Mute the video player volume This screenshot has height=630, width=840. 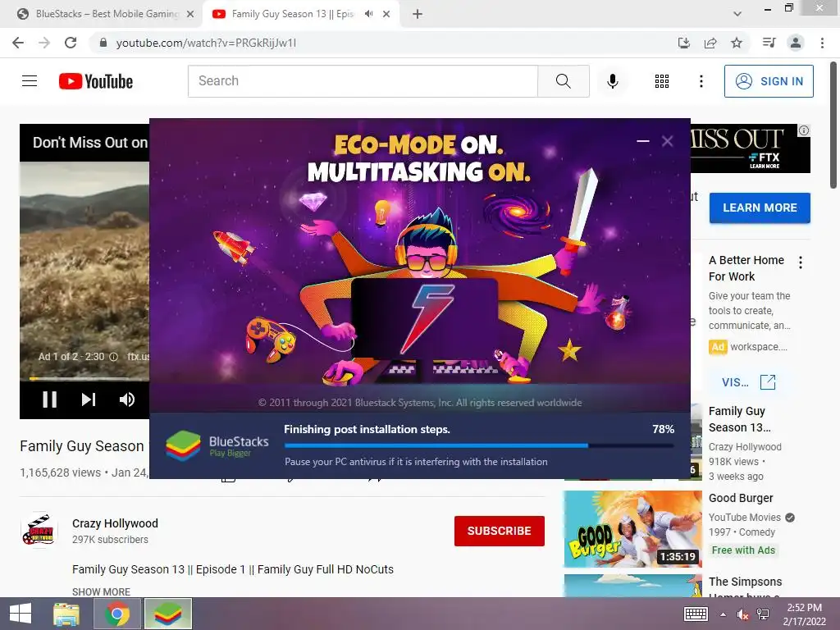[x=127, y=399]
